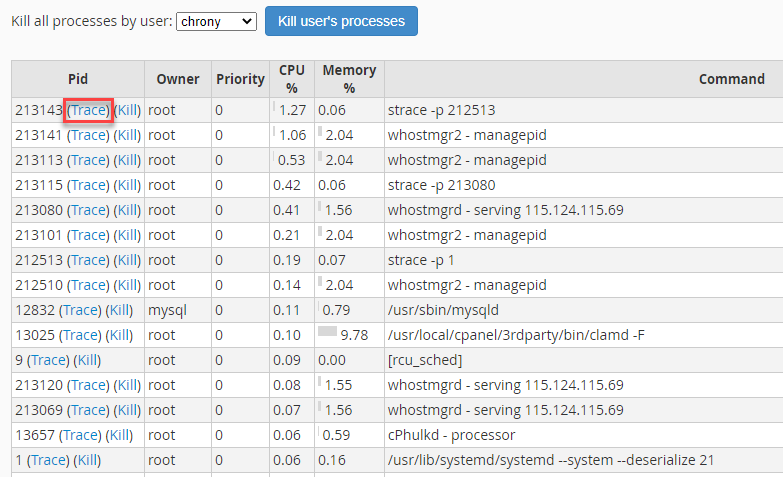Image resolution: width=783 pixels, height=477 pixels.
Task: Select the command text strace -p 213080
Action: coord(441,185)
